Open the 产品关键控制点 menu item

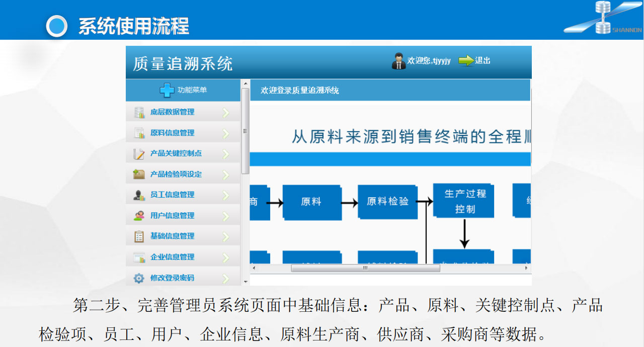tap(176, 153)
